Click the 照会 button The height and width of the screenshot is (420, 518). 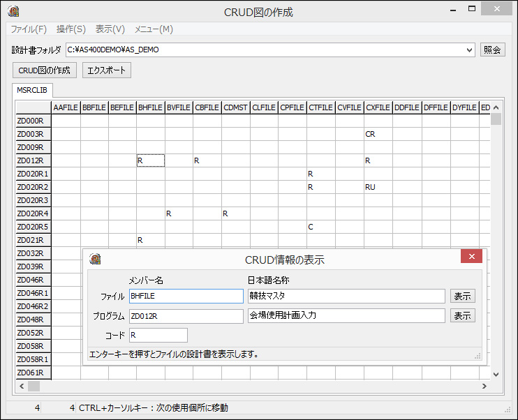(492, 50)
